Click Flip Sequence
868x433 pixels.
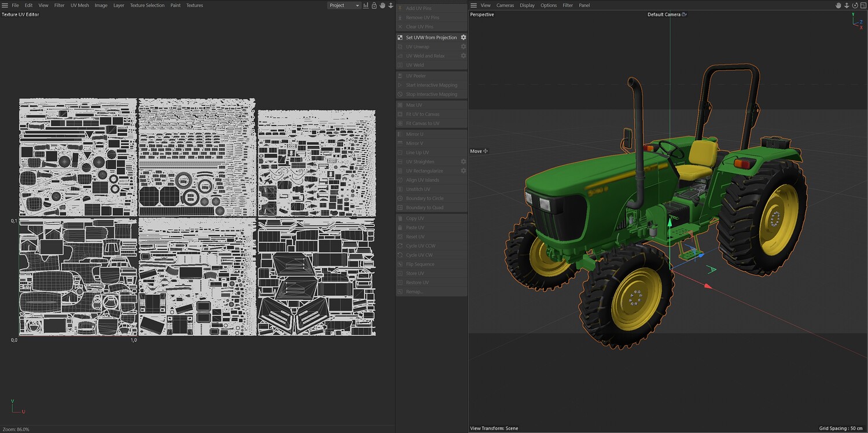click(x=420, y=265)
